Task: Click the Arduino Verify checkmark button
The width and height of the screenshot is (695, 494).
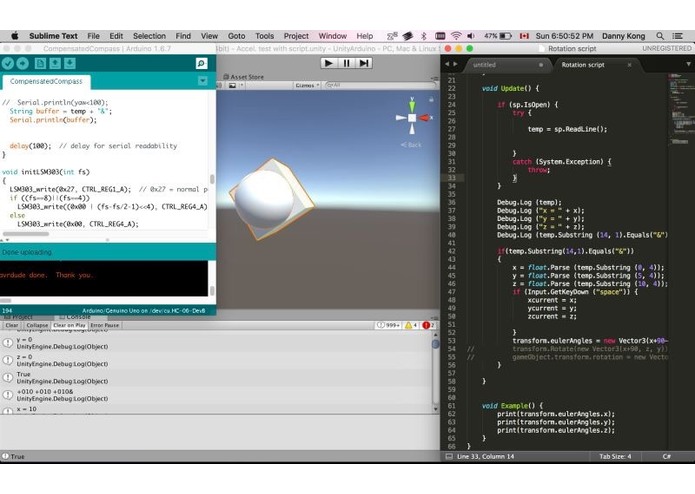Action: pos(8,64)
